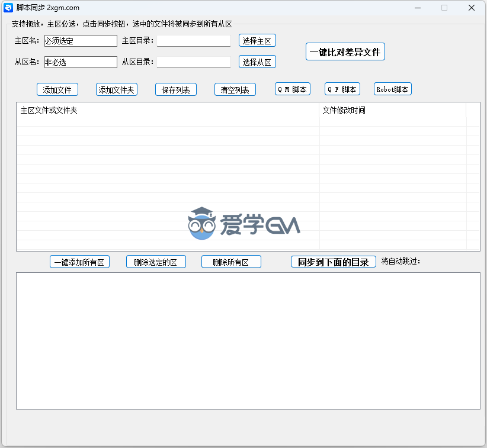
Task: Focus the 主区名 input field
Action: click(81, 41)
